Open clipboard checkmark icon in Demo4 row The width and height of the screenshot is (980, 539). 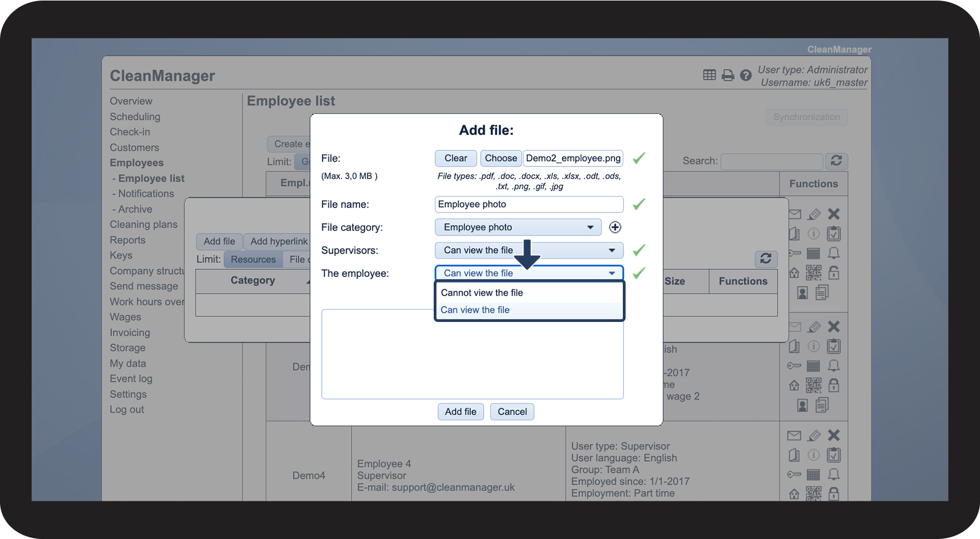point(834,455)
